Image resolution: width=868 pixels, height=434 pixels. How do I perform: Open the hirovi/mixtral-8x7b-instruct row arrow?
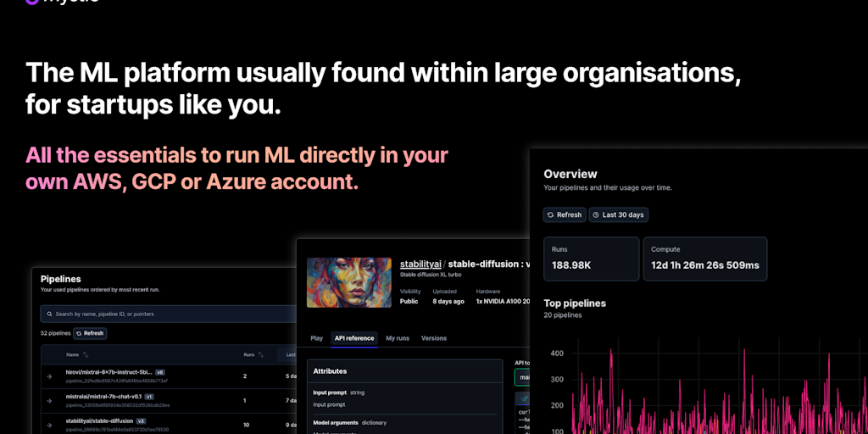49,376
